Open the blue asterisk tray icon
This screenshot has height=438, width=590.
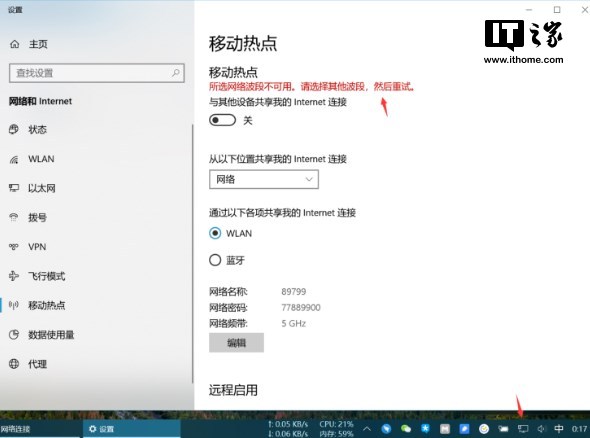click(x=425, y=428)
